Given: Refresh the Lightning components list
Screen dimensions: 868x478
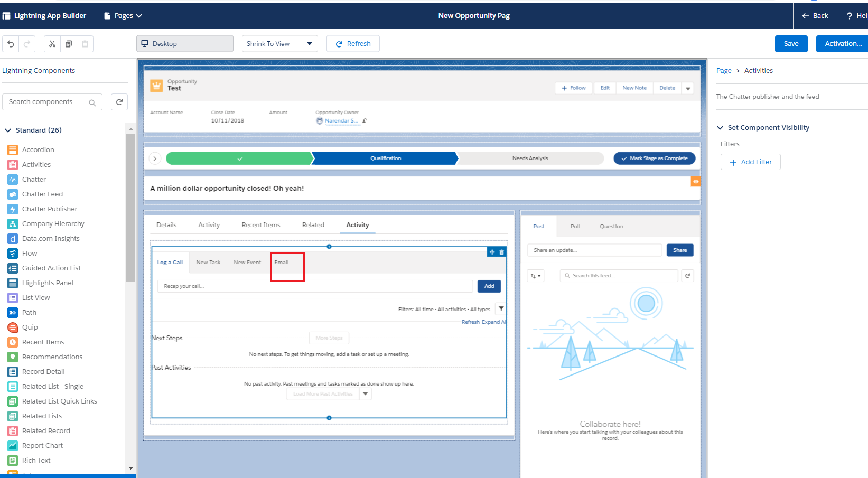Looking at the screenshot, I should tap(119, 102).
